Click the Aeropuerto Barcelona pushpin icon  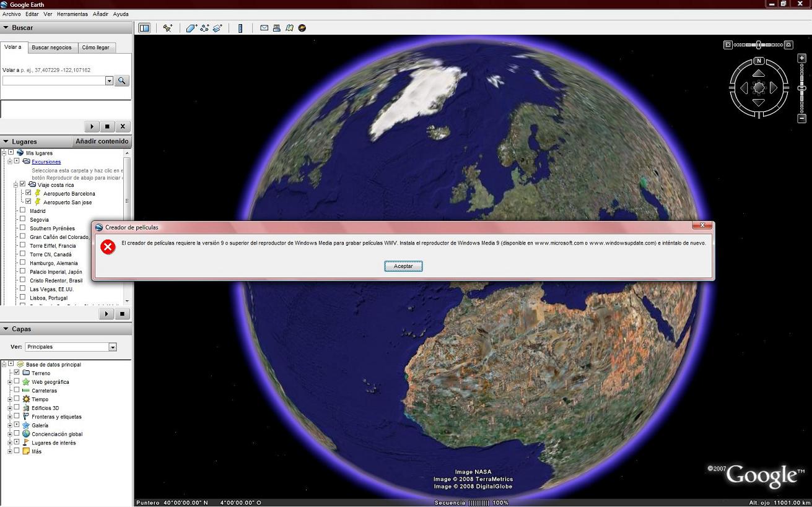38,193
